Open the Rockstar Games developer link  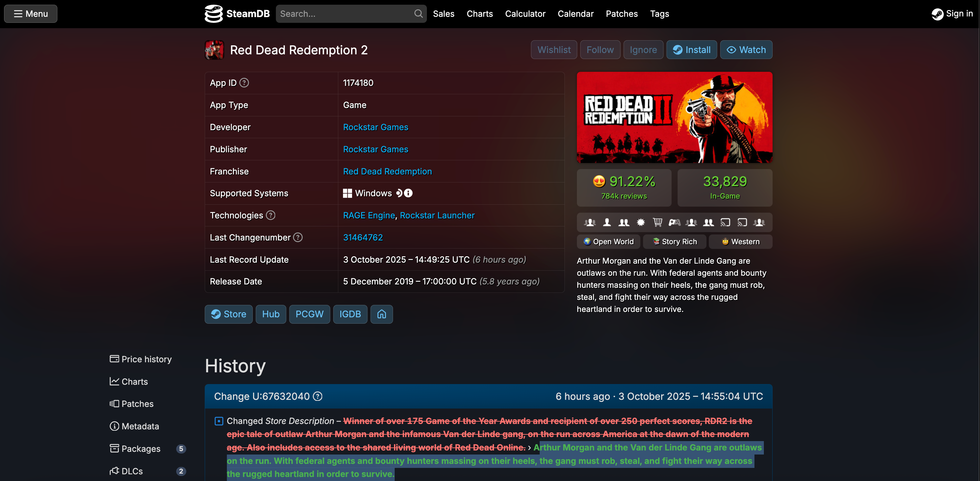click(375, 127)
